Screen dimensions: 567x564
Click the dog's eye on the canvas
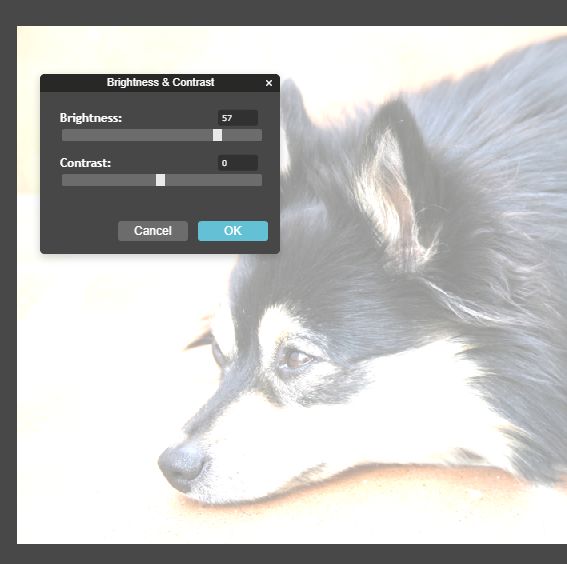297,359
